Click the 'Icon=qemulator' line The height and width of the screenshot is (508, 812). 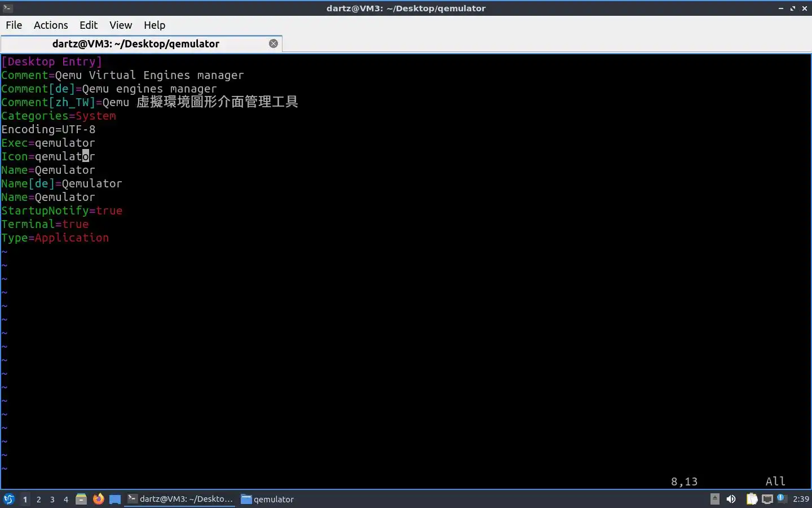pos(48,156)
